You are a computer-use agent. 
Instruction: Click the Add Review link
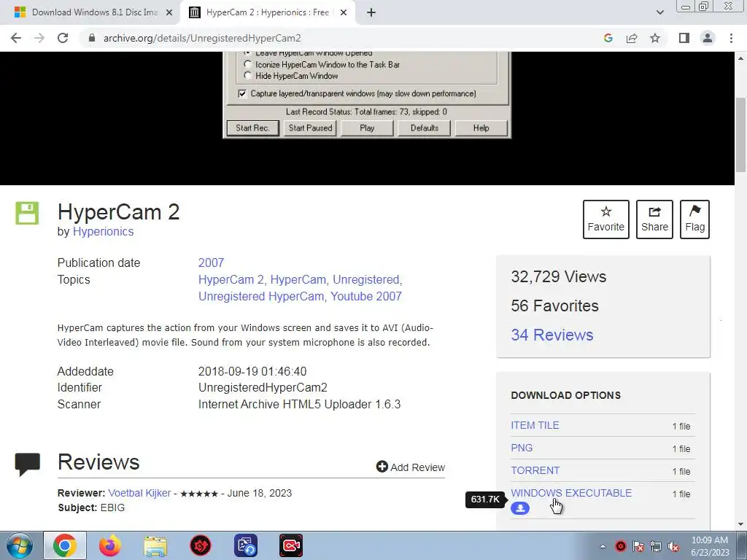pos(411,467)
